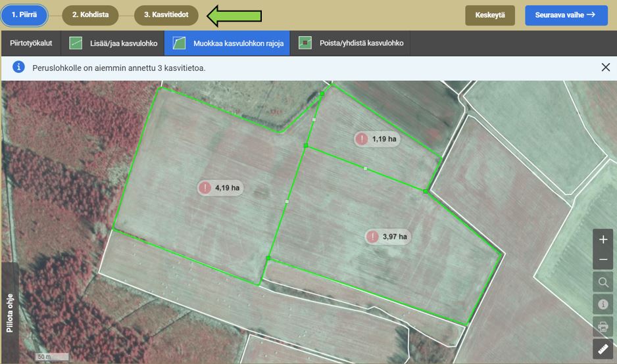The height and width of the screenshot is (364, 617).
Task: Click warning icon on 3,97 ha parcel
Action: 373,237
